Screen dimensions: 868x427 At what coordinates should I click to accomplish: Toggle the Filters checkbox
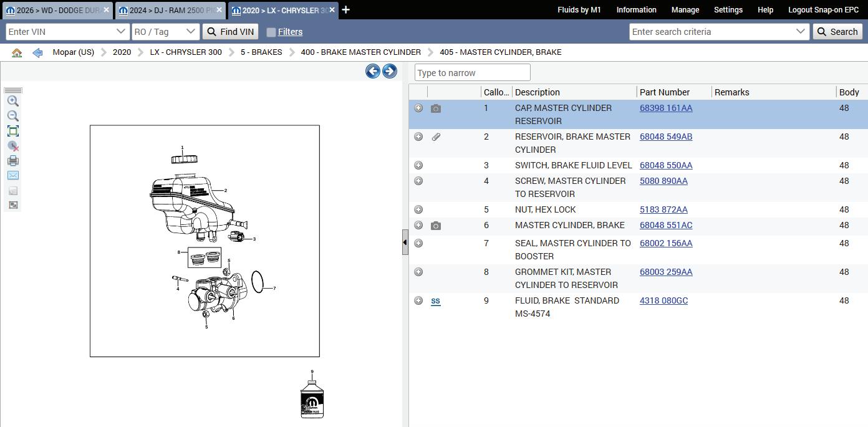coord(271,32)
